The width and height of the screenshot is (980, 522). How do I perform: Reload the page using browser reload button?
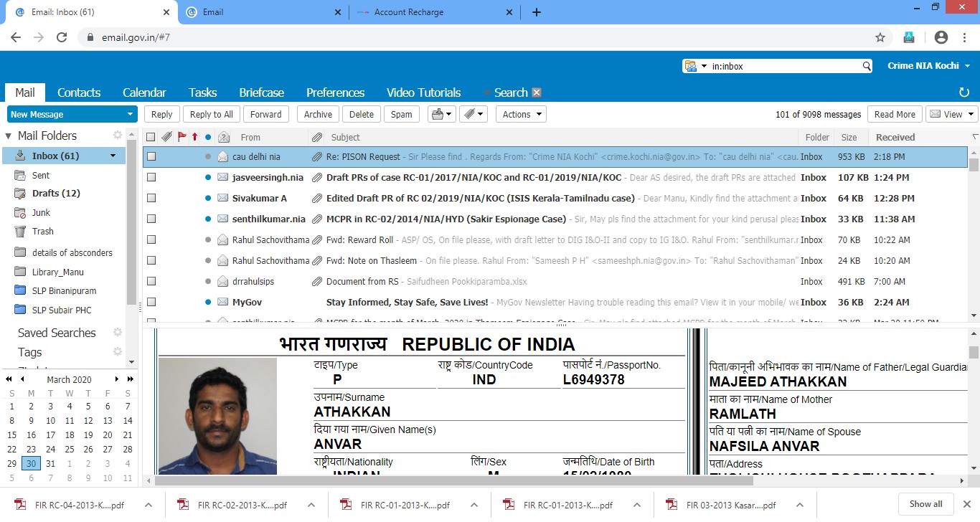(x=62, y=37)
